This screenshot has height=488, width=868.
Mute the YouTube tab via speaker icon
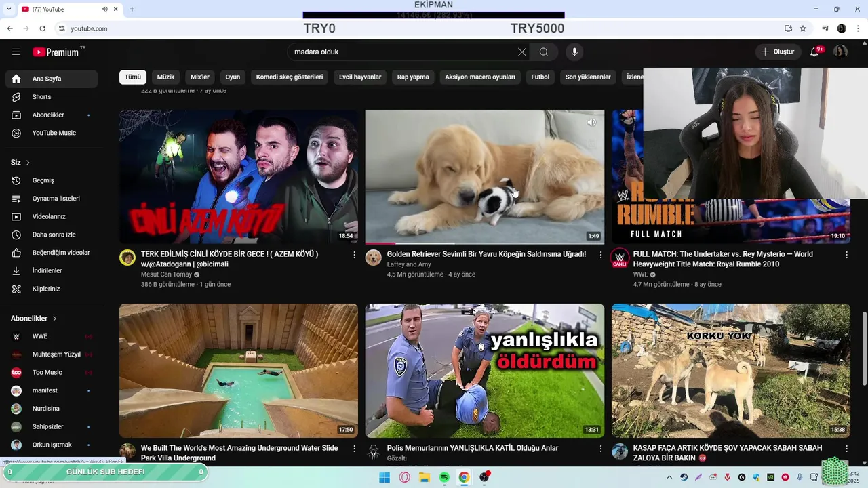tap(105, 9)
